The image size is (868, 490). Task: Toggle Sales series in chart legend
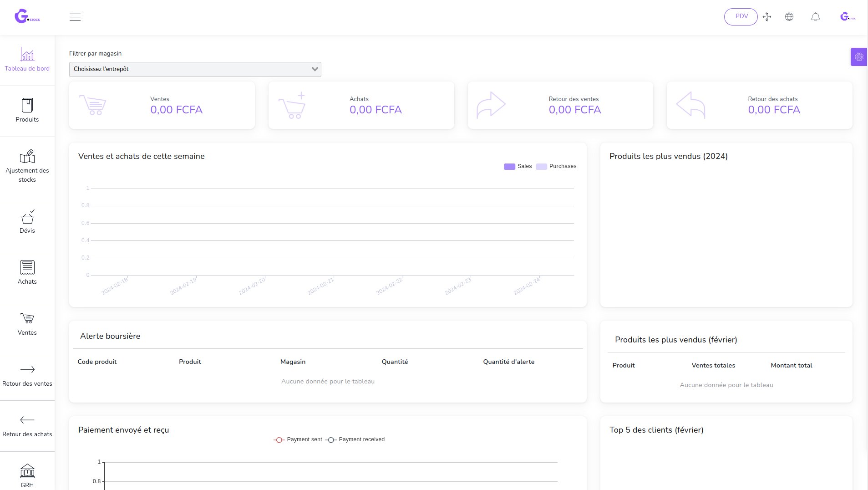518,166
